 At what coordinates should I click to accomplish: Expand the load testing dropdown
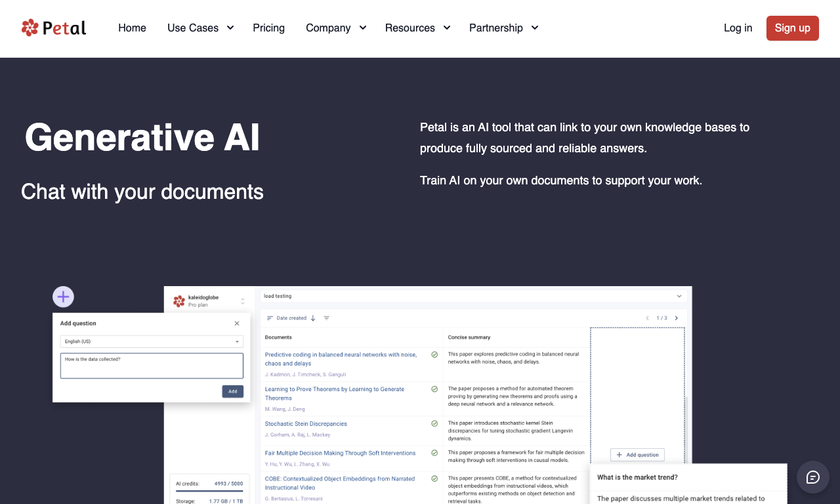pyautogui.click(x=473, y=296)
